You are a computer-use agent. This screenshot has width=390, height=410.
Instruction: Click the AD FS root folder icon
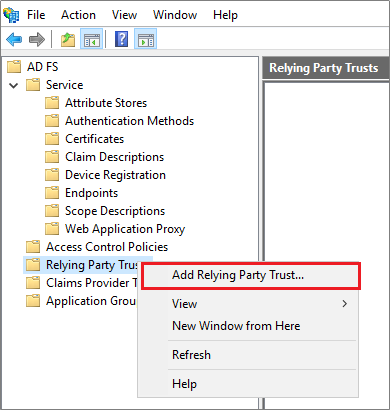(14, 66)
